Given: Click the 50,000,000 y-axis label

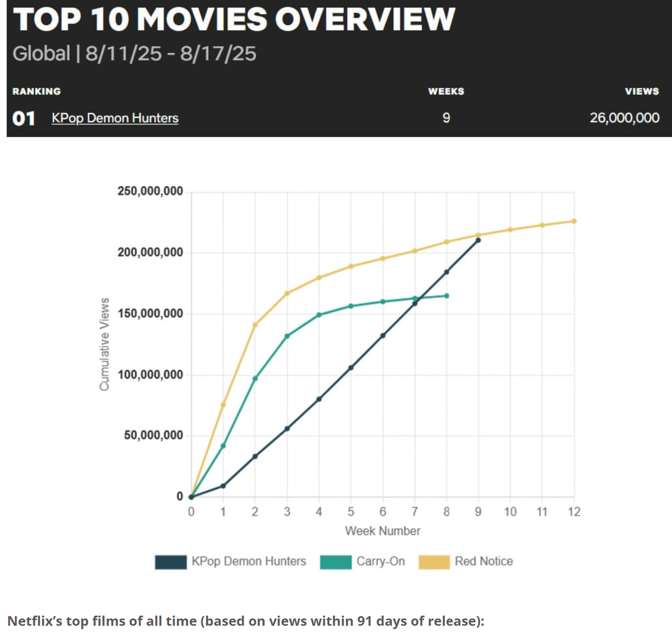Looking at the screenshot, I should [153, 435].
